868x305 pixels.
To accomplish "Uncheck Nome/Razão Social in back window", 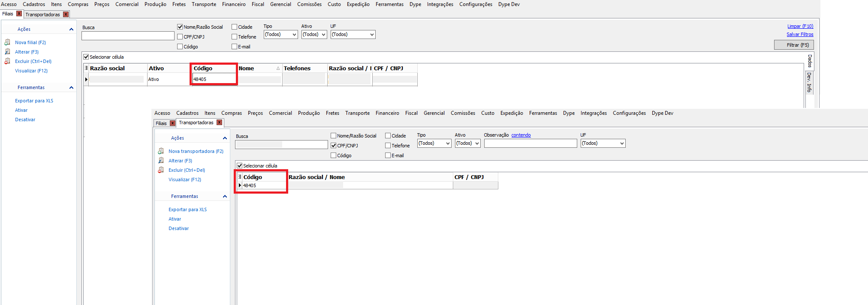I will pyautogui.click(x=180, y=27).
